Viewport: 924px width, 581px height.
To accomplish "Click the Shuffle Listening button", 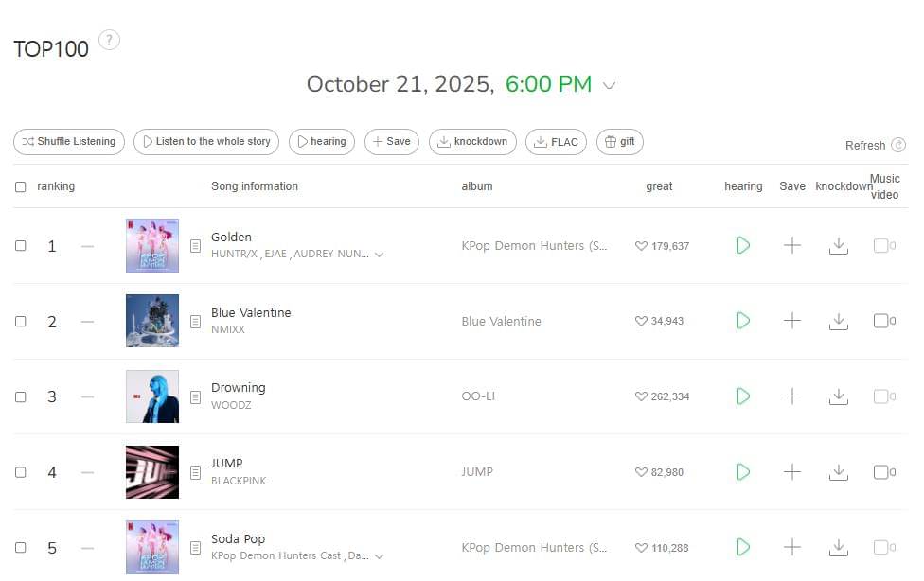I will (69, 142).
